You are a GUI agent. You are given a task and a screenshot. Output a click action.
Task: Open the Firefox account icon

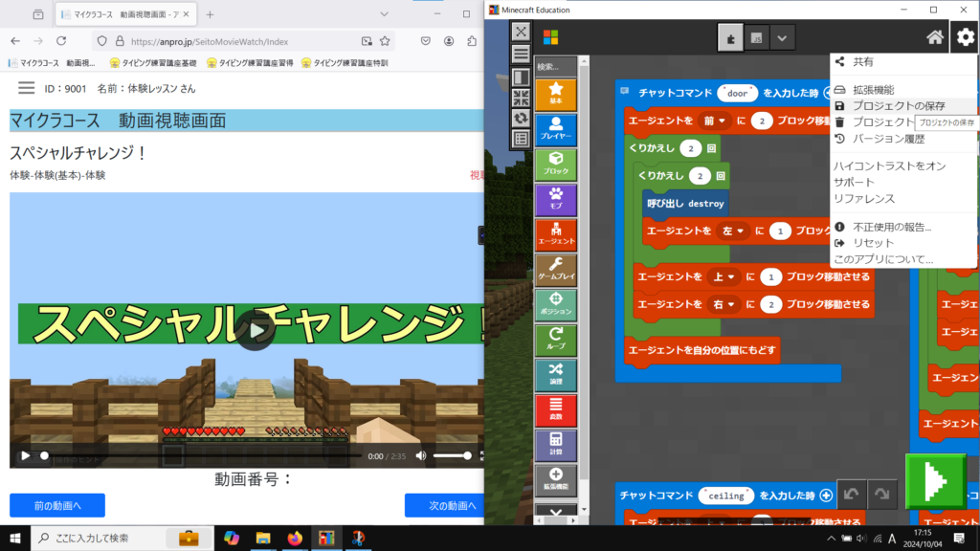pyautogui.click(x=449, y=41)
